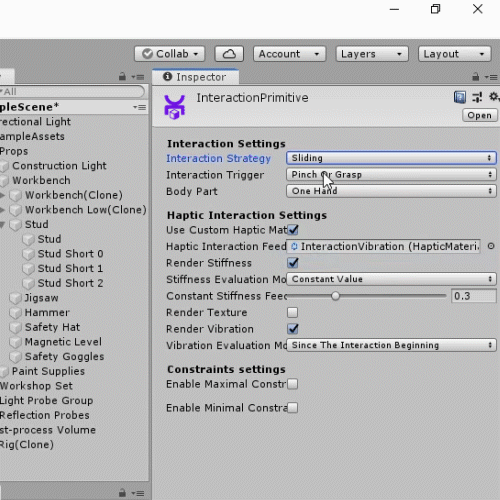Click the cloud services icon button
This screenshot has width=500, height=500.
[229, 54]
